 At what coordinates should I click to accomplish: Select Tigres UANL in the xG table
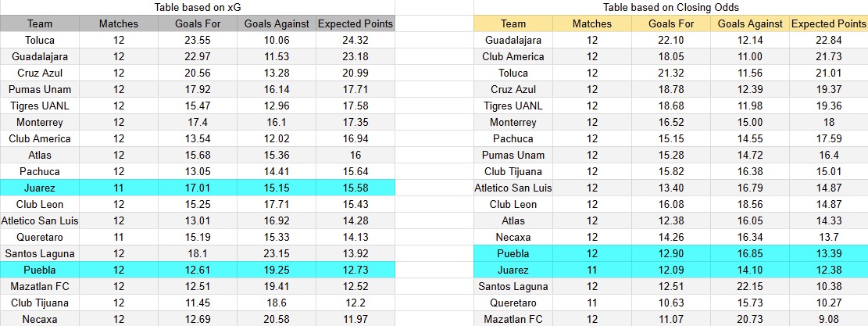click(x=39, y=106)
